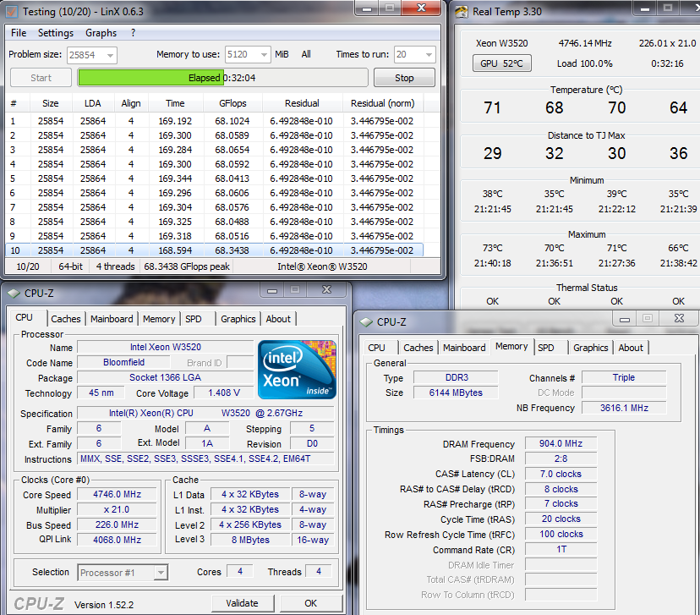This screenshot has width=700, height=615.
Task: Open the ? help menu in LinX
Action: [133, 33]
